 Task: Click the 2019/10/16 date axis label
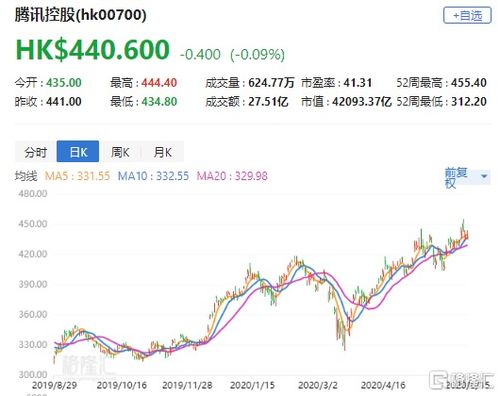point(122,385)
